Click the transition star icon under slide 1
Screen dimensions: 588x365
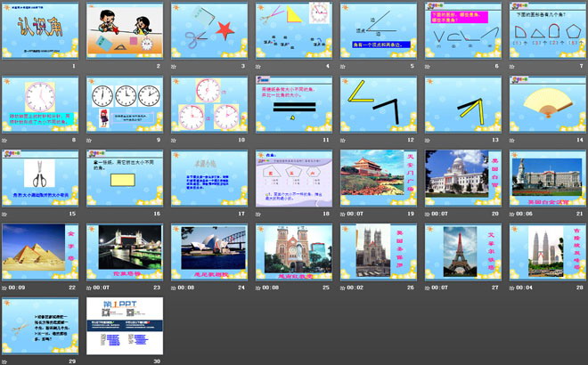coord(6,66)
